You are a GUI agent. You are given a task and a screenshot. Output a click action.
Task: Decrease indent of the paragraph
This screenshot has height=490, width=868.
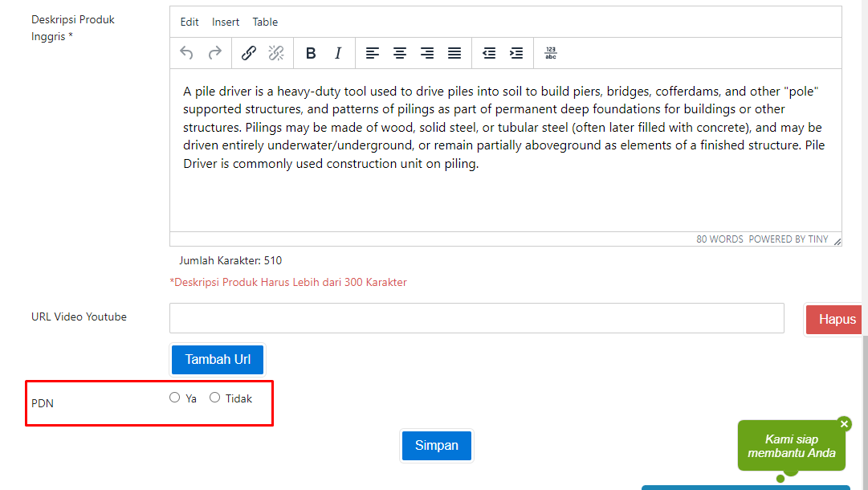click(489, 53)
